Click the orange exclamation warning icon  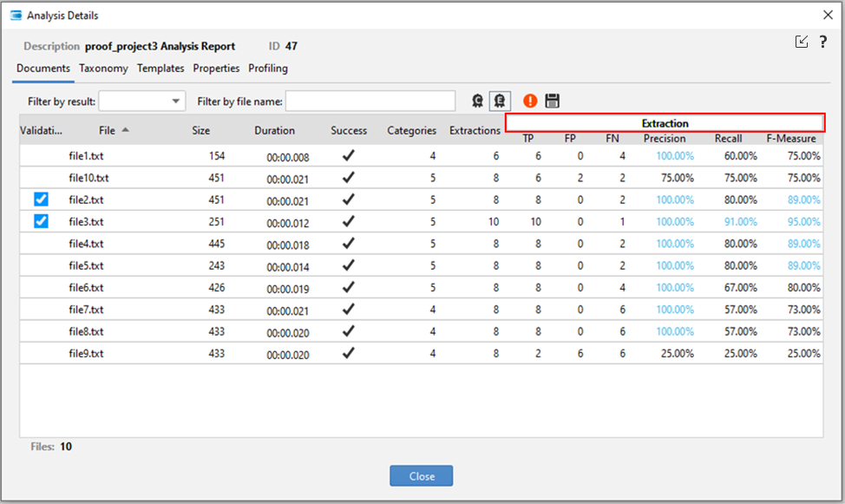click(x=530, y=101)
